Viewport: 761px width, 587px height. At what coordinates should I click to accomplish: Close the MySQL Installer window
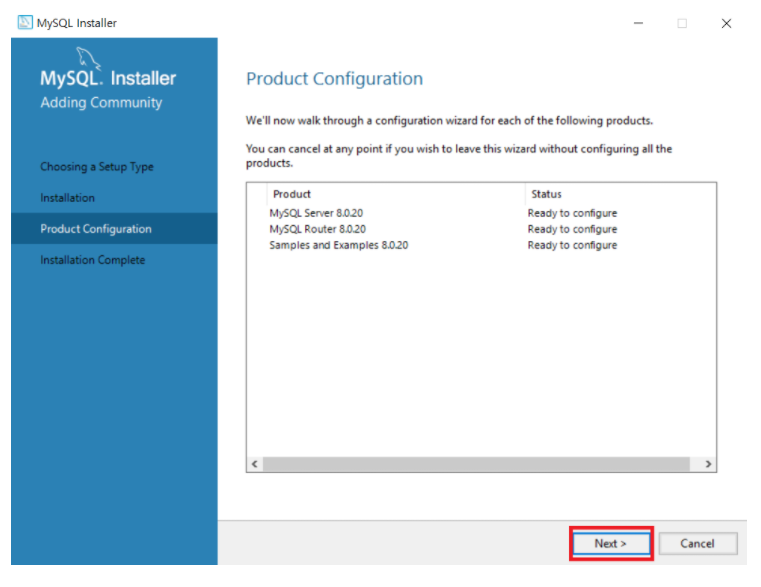point(726,23)
